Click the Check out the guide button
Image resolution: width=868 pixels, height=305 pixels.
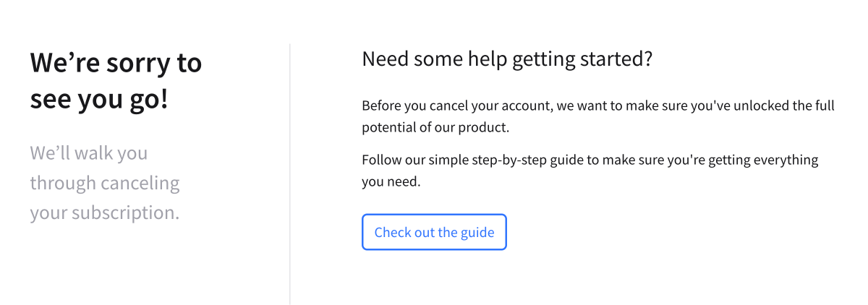[434, 233]
